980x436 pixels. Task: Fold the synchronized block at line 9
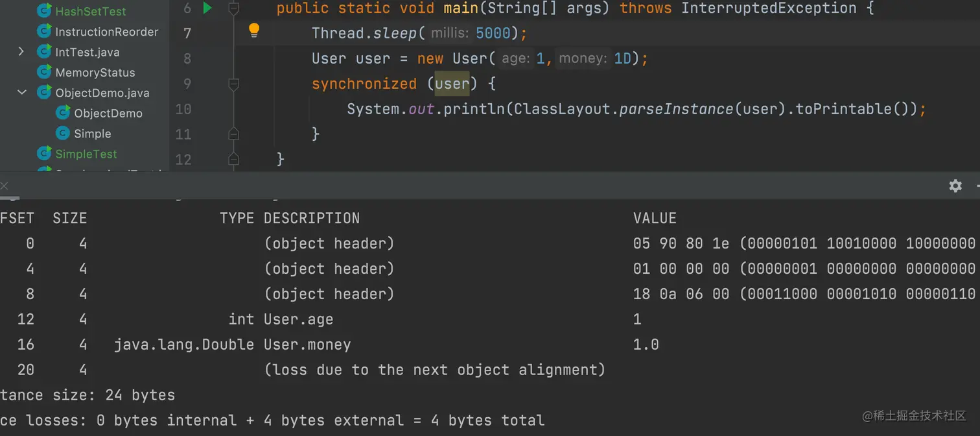click(234, 84)
